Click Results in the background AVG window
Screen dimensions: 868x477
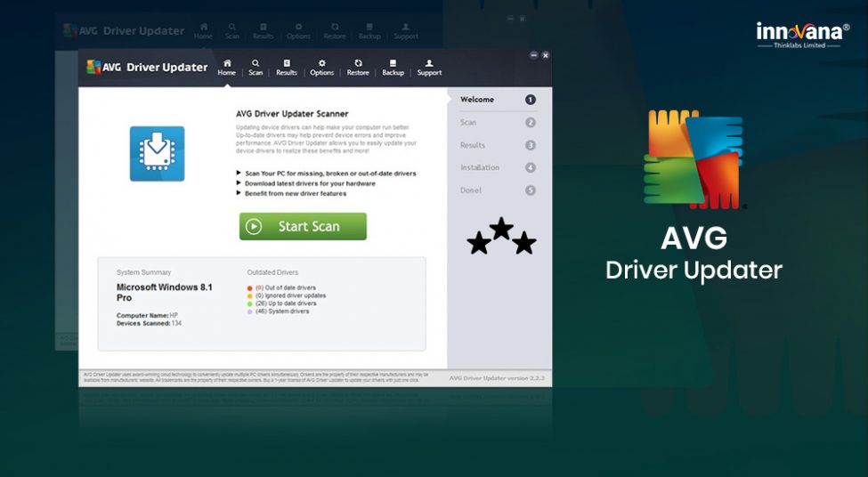tap(263, 31)
